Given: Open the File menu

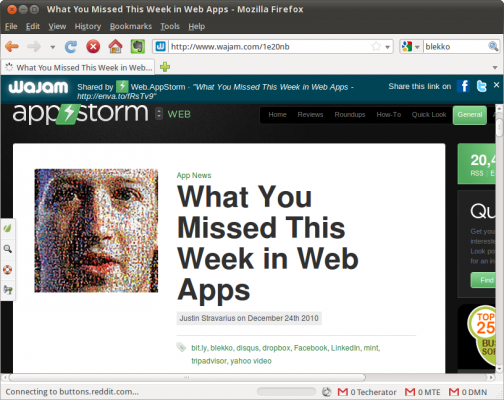Looking at the screenshot, I should tap(11, 26).
